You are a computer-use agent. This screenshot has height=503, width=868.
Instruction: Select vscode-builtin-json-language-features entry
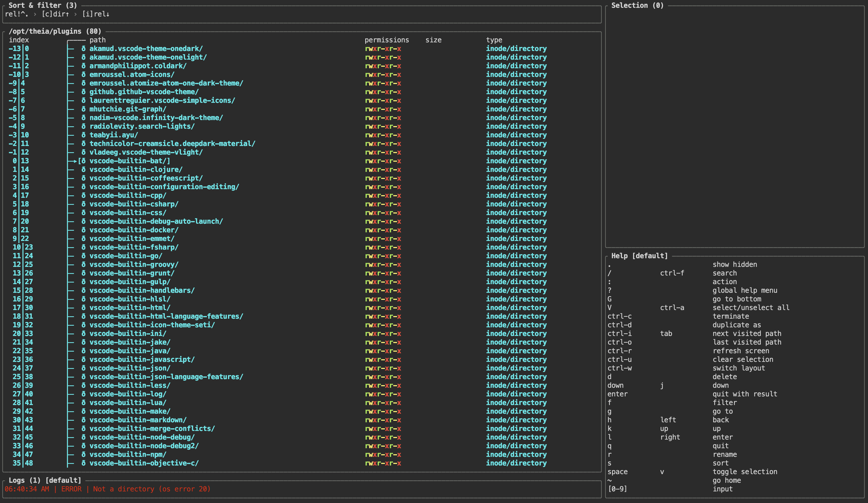point(166,377)
